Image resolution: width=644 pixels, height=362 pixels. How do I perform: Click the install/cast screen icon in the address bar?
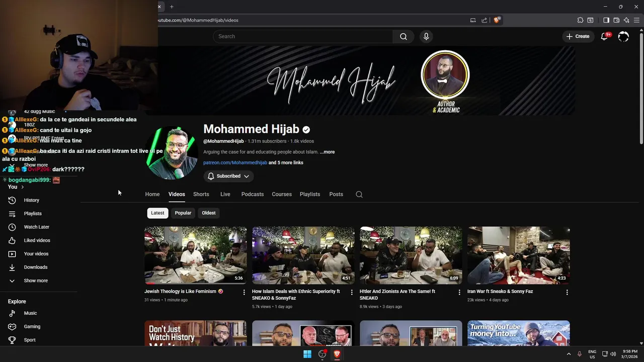pyautogui.click(x=473, y=20)
